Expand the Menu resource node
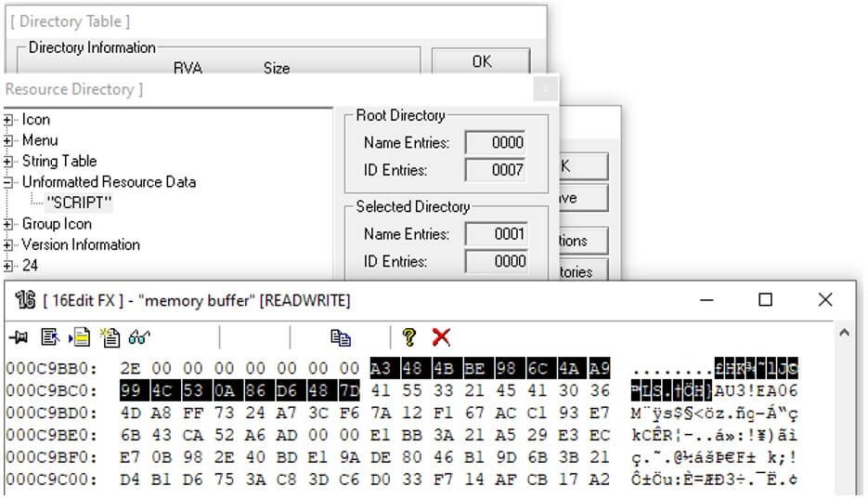 pyautogui.click(x=7, y=140)
